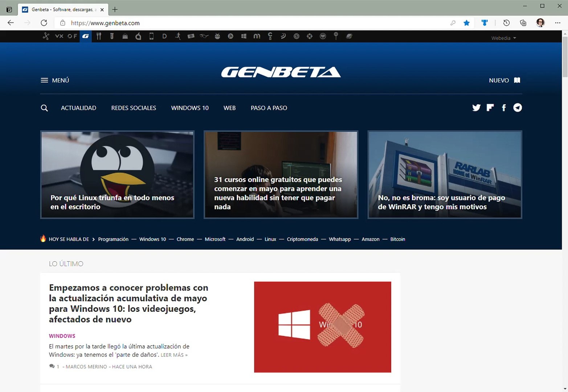This screenshot has width=568, height=392.
Task: Open the shopping bag site icon
Action: click(x=125, y=36)
